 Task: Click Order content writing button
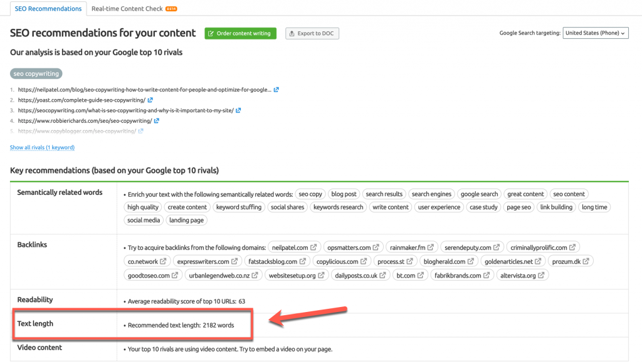[240, 34]
